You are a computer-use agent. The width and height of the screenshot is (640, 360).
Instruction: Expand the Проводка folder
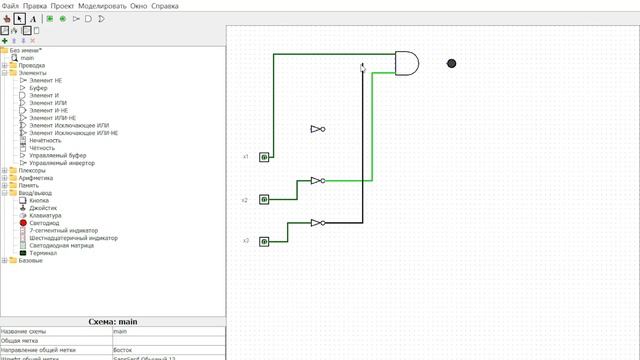tap(4, 66)
